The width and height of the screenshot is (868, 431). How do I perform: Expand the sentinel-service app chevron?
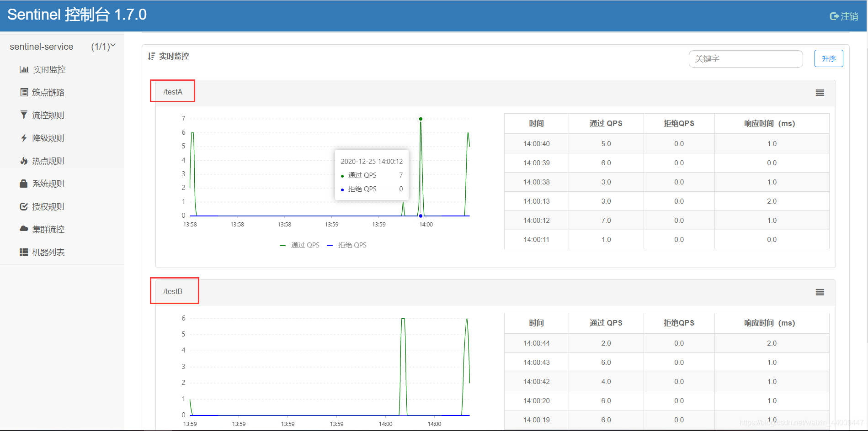(113, 46)
